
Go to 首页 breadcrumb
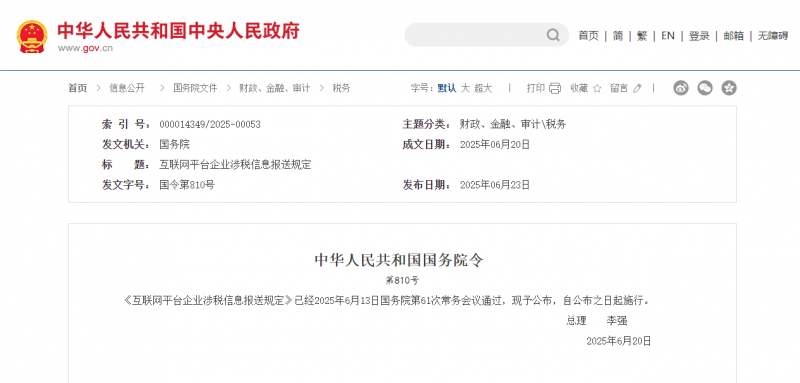tap(78, 88)
